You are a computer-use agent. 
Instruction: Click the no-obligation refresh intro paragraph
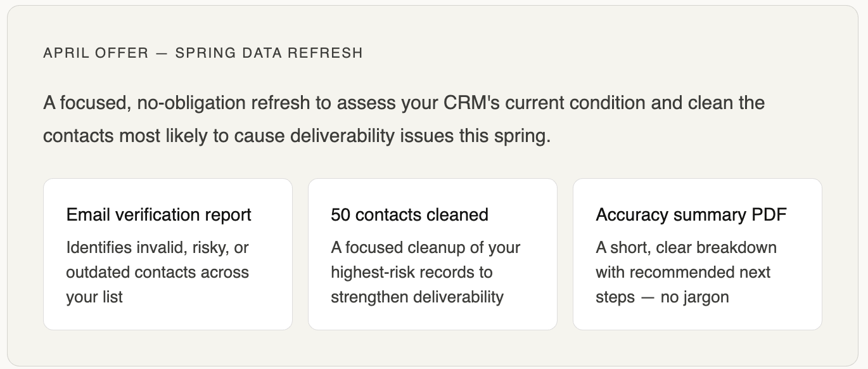pyautogui.click(x=404, y=119)
